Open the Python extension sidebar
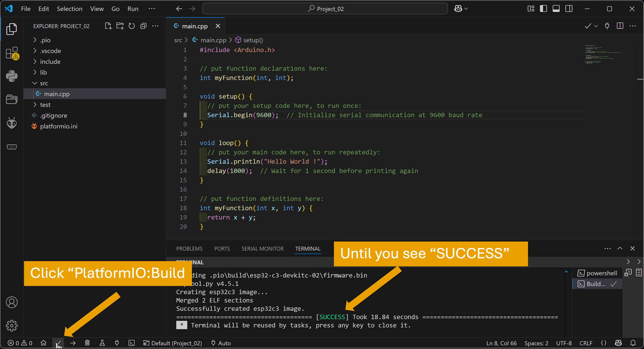The image size is (644, 349). (12, 76)
